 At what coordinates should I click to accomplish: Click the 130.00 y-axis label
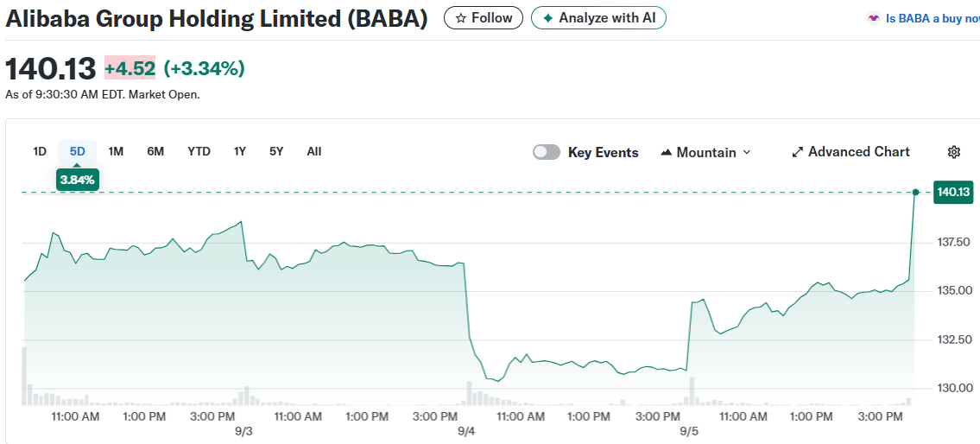click(956, 389)
